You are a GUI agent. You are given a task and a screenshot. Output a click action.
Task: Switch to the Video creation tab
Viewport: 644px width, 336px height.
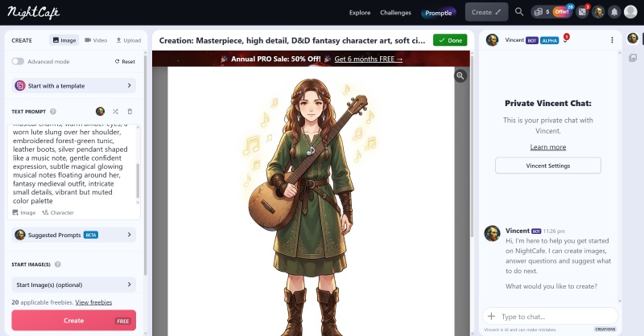96,40
